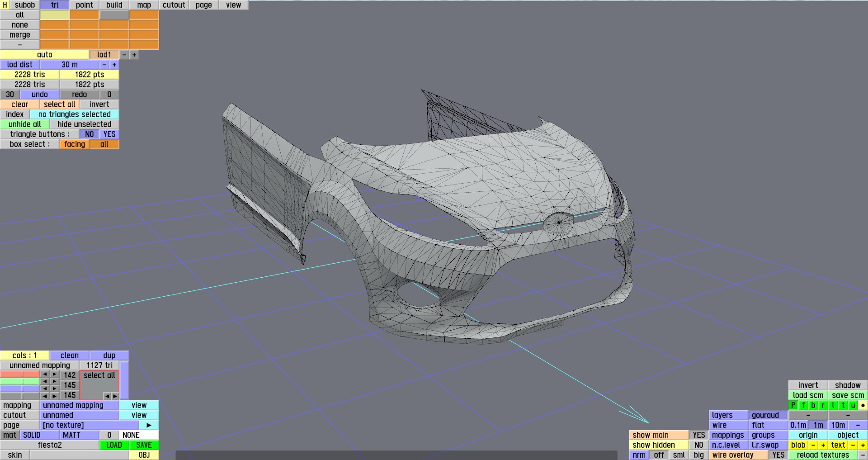Increase blue value with its right arrow
This screenshot has width=868, height=460.
[55, 389]
